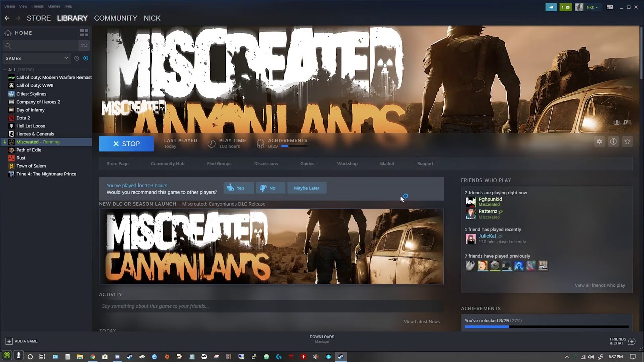Open Windows Task View button
The image size is (644, 362).
click(x=42, y=357)
